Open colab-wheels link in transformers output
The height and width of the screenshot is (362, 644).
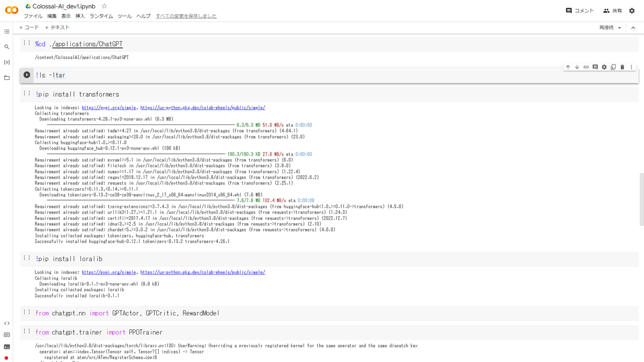[x=202, y=108]
